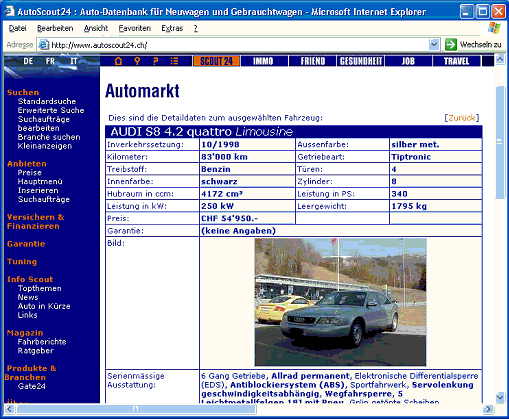Open Branche suchen link
509x419 pixels.
tap(49, 137)
